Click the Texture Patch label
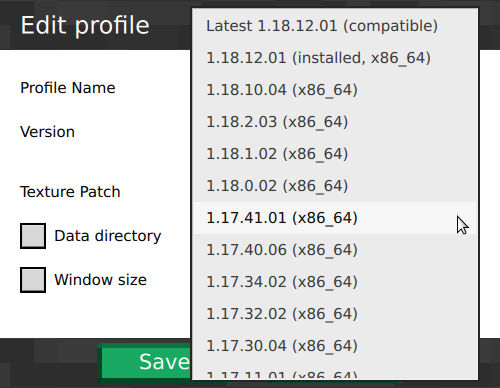The image size is (500, 388). click(70, 192)
